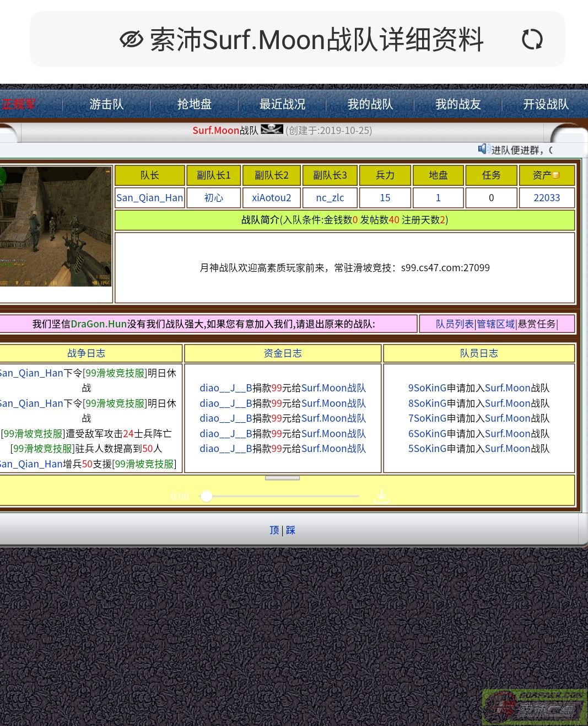Viewport: 588px width, 726px height.
Task: Open the 管辖区域 link
Action: (x=495, y=324)
